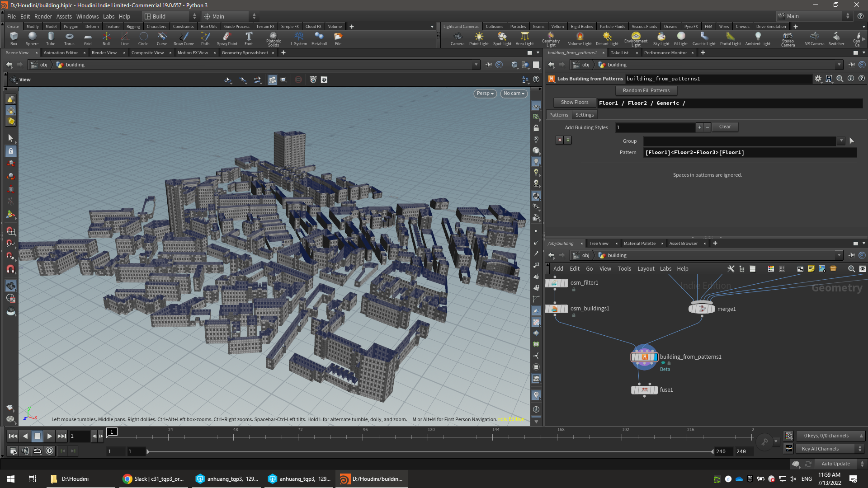Image resolution: width=868 pixels, height=488 pixels.
Task: Add a Camera from the lights shelf
Action: (458, 38)
